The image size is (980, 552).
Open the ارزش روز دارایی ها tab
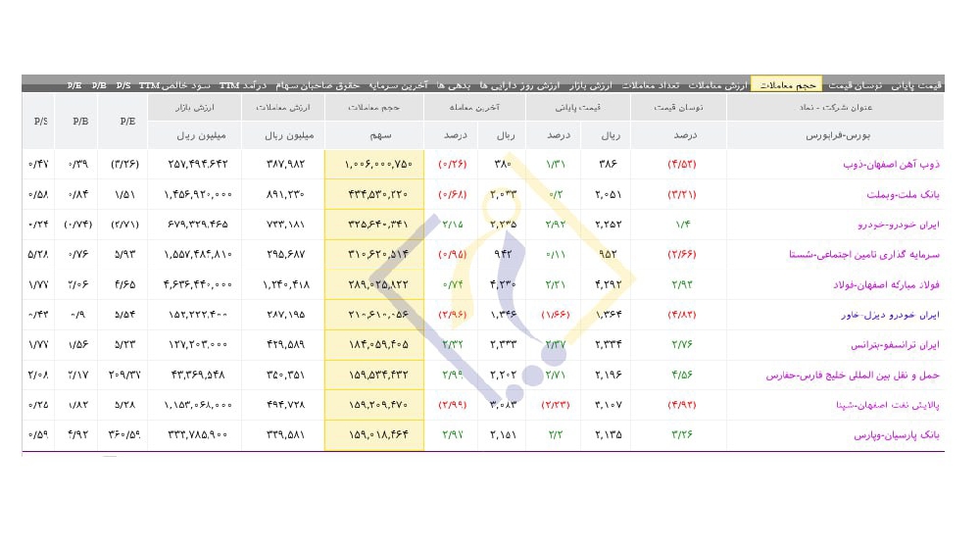pyautogui.click(x=519, y=85)
